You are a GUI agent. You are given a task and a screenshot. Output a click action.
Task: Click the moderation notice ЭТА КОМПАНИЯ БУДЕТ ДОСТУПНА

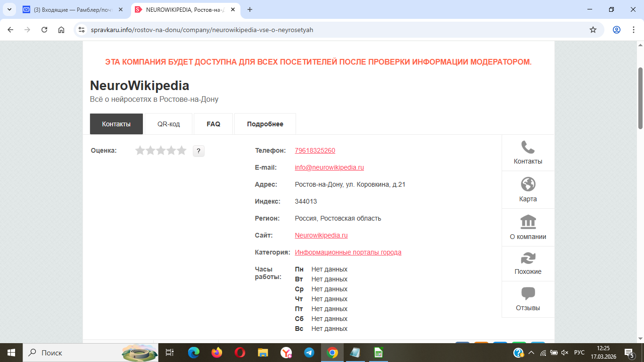click(x=318, y=62)
